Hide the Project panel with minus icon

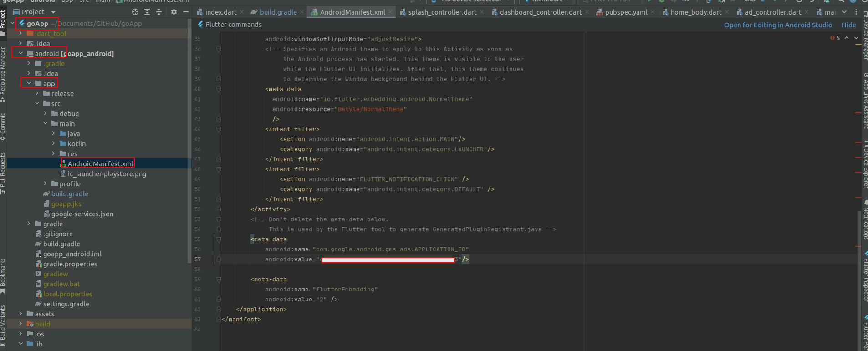(185, 12)
